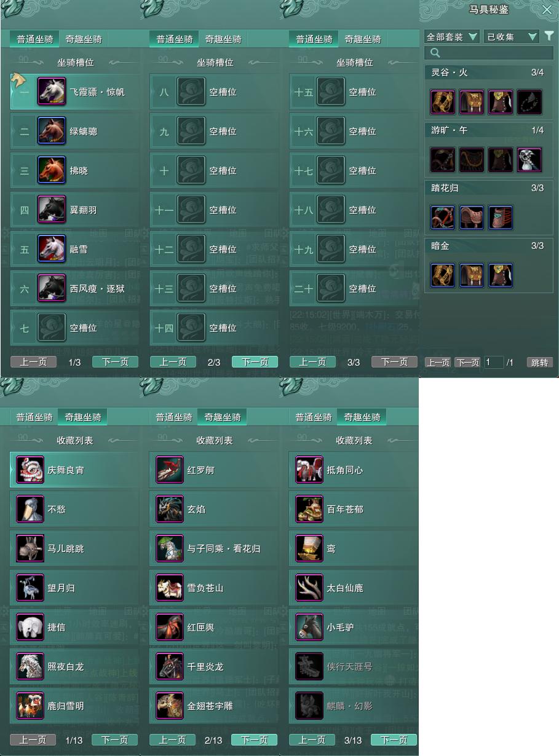
Task: Click the page number box beside 跳转
Action: (494, 363)
